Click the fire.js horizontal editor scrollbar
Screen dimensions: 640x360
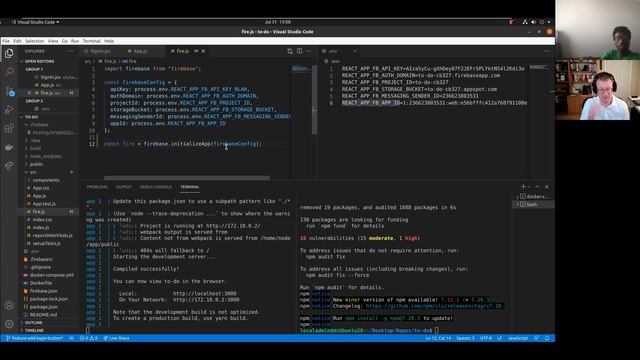coord(187,178)
